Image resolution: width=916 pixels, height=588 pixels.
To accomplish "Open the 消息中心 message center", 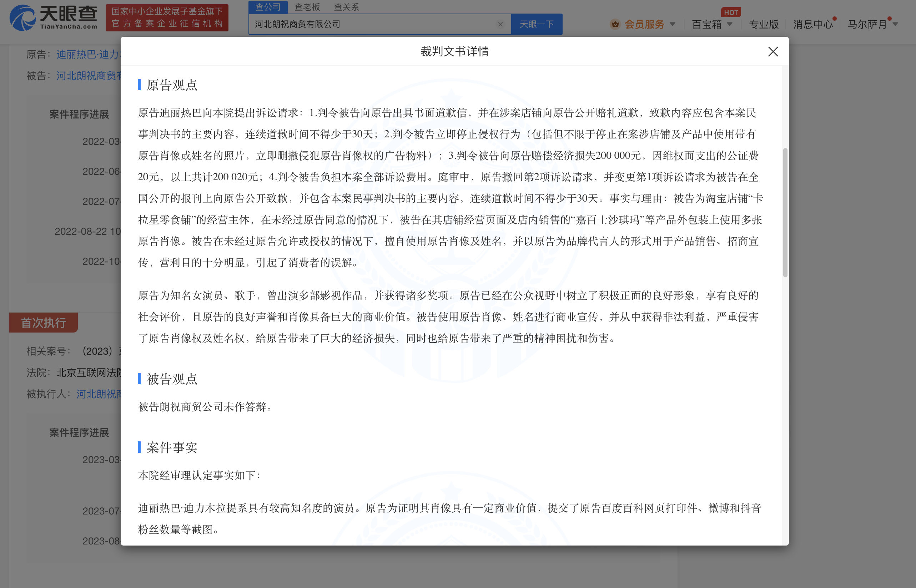I will point(813,24).
